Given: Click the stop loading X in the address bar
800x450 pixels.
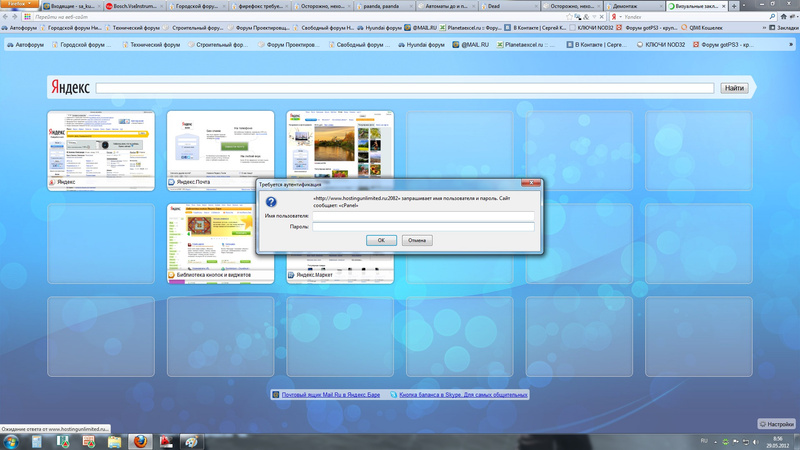Looking at the screenshot, I should click(602, 17).
